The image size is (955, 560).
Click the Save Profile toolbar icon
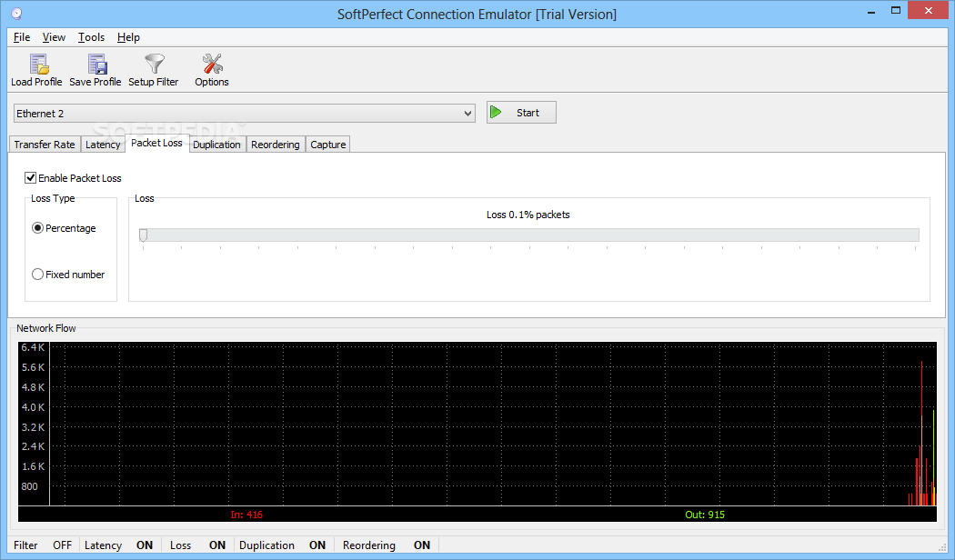point(96,64)
